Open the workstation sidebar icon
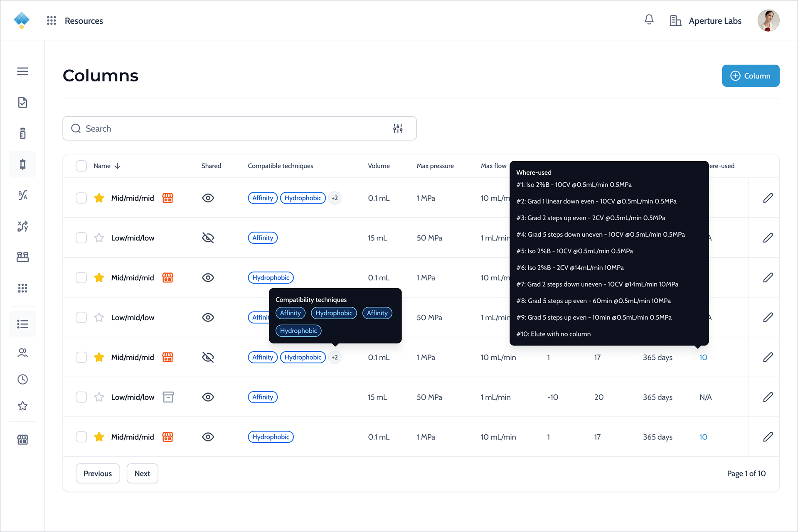The height and width of the screenshot is (532, 798). click(22, 257)
